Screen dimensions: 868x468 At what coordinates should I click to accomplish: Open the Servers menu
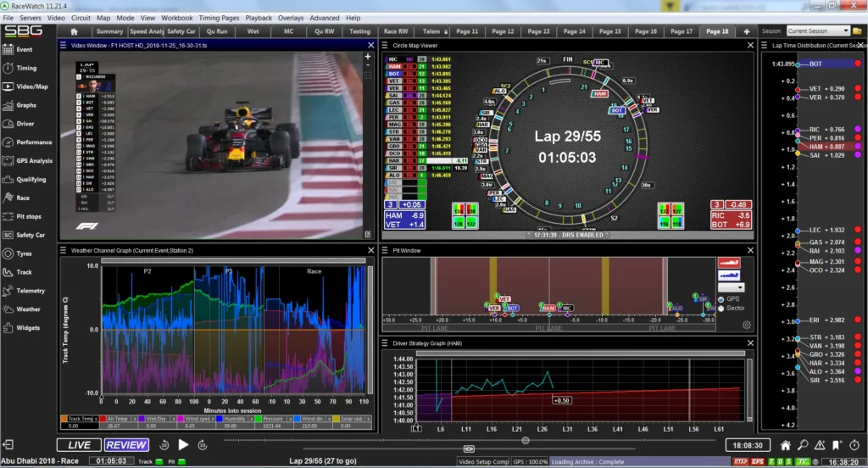pyautogui.click(x=31, y=18)
